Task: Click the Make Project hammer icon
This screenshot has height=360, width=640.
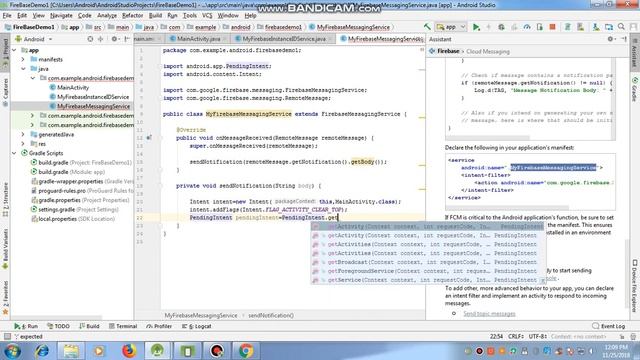Action: pos(427,27)
